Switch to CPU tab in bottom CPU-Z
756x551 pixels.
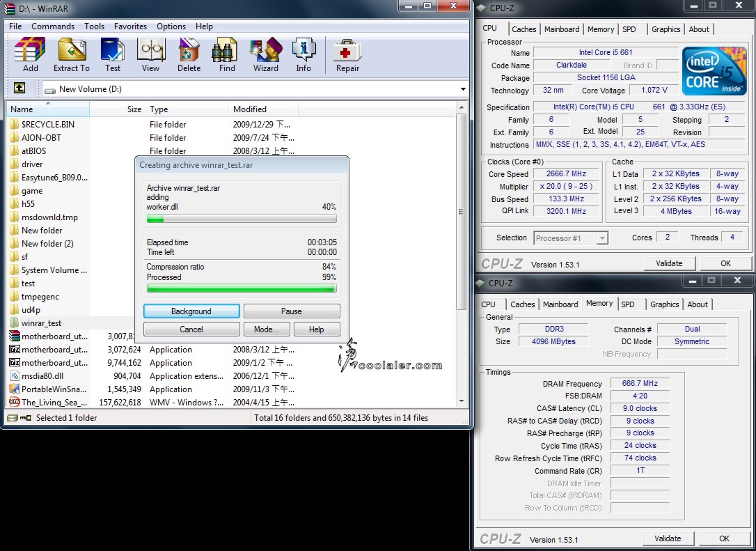coord(489,304)
